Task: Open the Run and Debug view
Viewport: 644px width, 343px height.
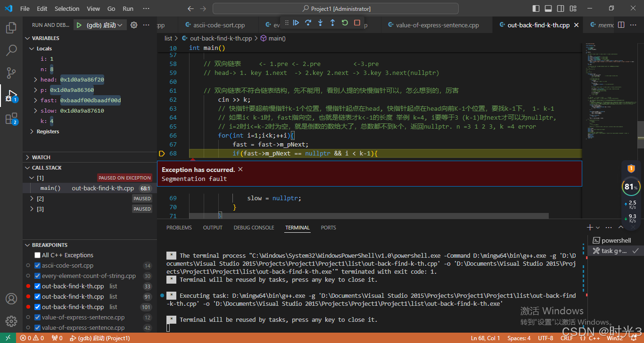Action: (x=11, y=96)
